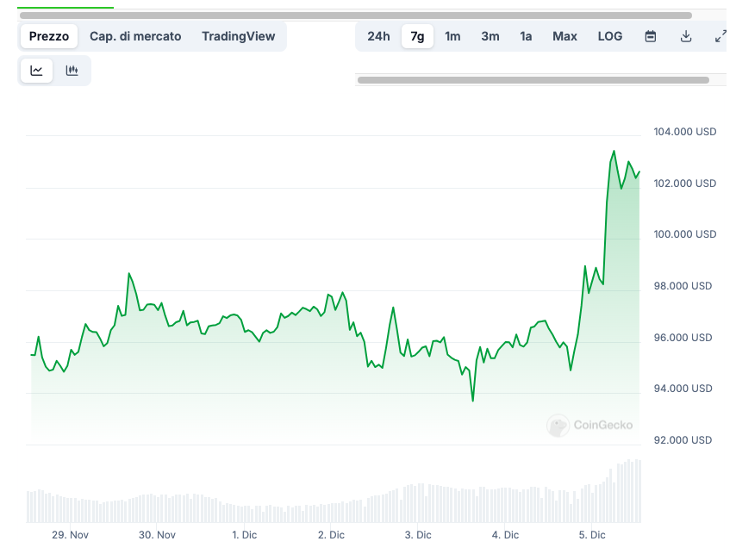The image size is (736, 560).
Task: Choose the 1a range button
Action: pyautogui.click(x=526, y=36)
